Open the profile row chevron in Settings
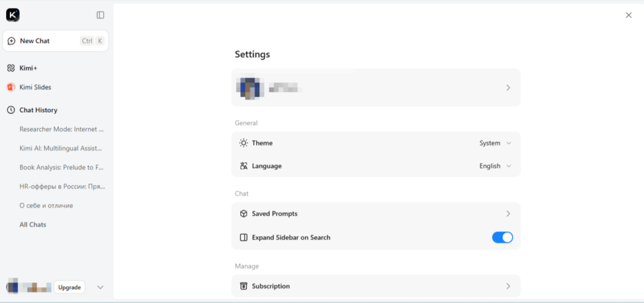The height and width of the screenshot is (303, 644). pyautogui.click(x=508, y=88)
